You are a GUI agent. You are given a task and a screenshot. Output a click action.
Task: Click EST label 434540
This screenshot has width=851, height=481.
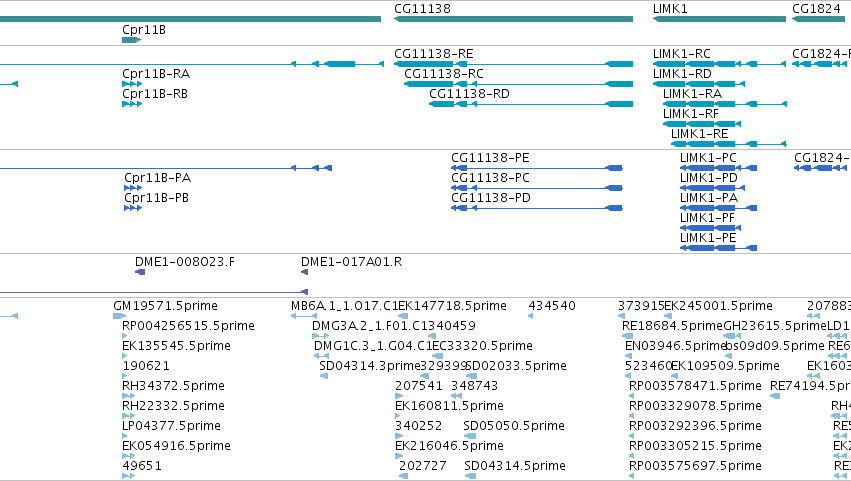pyautogui.click(x=552, y=306)
